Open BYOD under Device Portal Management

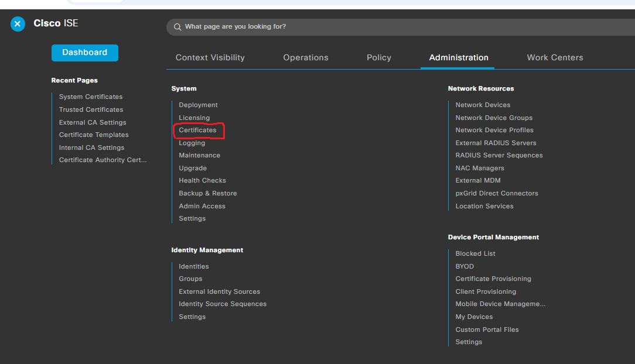(x=465, y=266)
